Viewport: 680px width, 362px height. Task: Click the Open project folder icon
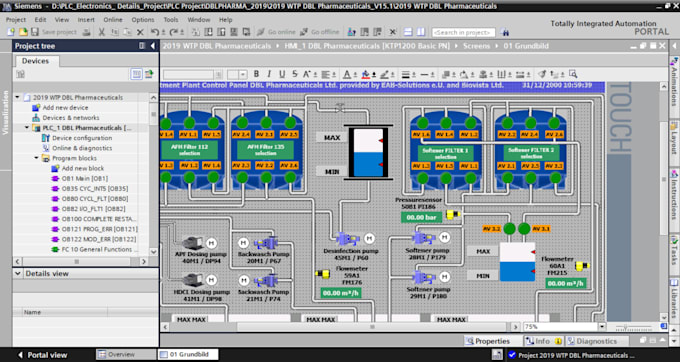coord(23,32)
